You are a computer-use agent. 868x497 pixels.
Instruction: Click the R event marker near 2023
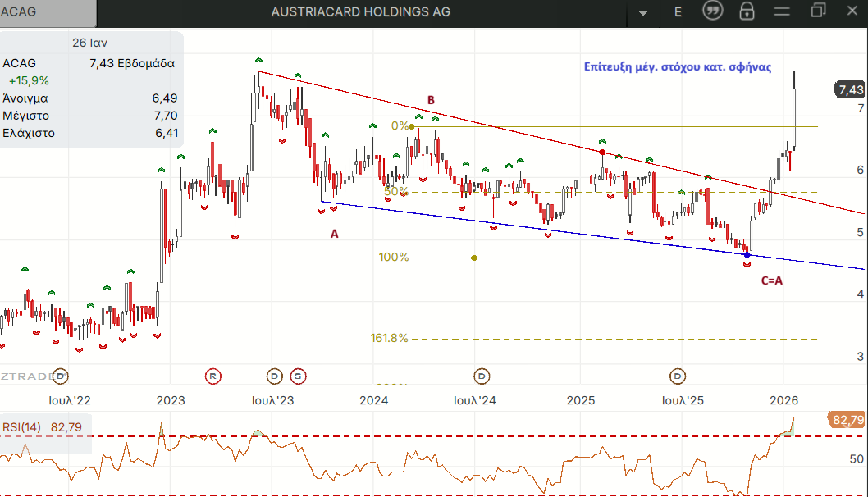coord(213,376)
